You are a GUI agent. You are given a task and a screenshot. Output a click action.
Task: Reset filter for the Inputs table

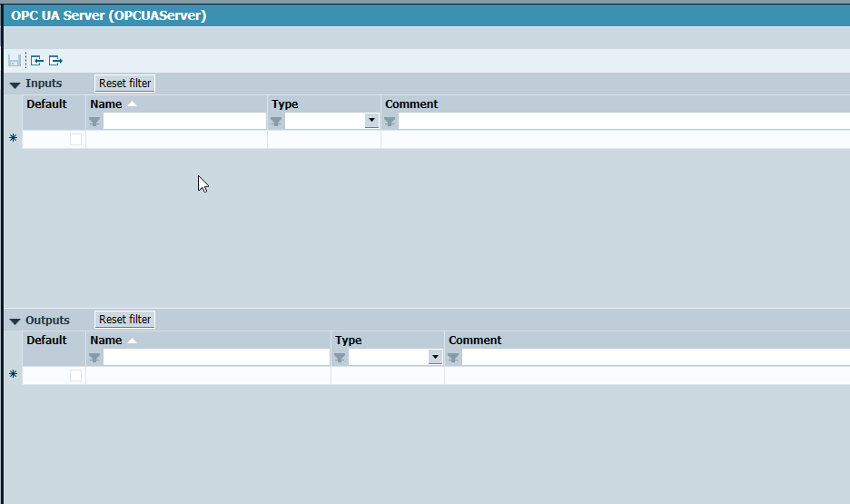click(124, 84)
